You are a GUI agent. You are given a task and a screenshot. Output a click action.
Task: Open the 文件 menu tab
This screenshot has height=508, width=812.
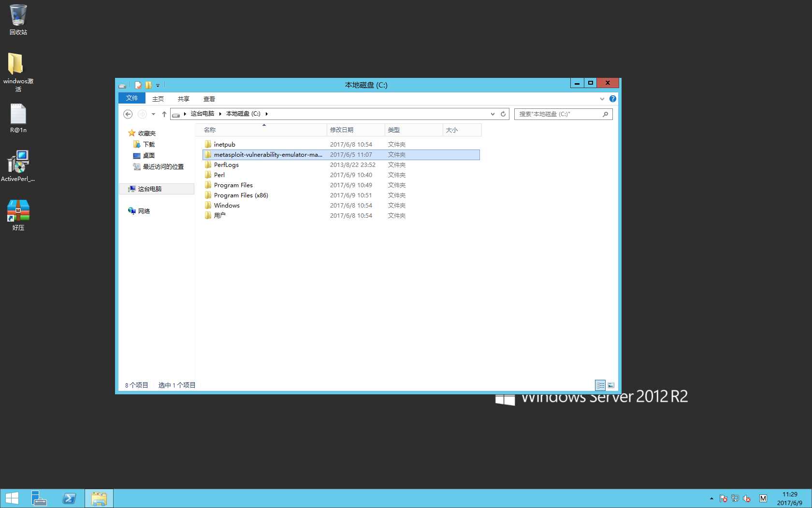pos(132,98)
